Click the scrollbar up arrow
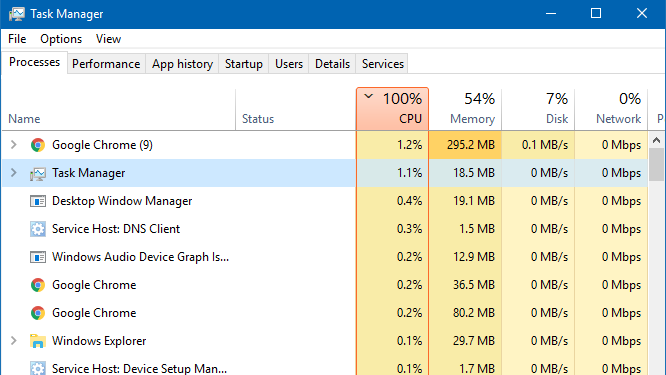 (657, 140)
